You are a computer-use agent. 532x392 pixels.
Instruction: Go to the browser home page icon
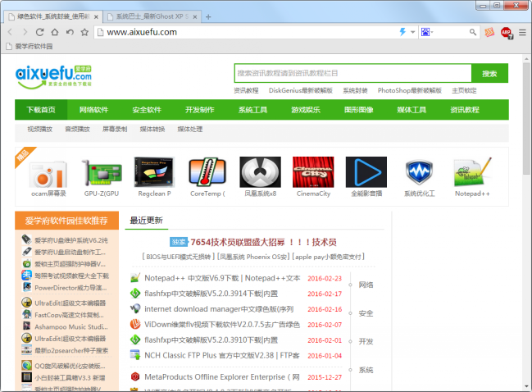tap(55, 32)
